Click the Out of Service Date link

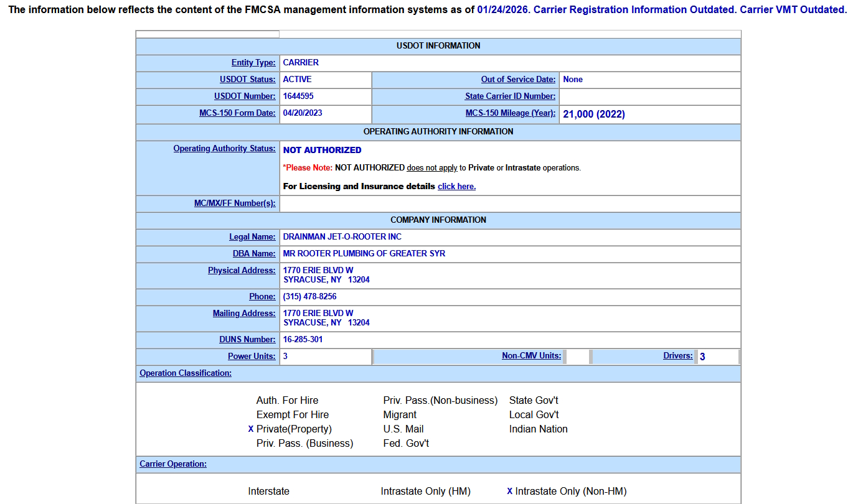518,80
